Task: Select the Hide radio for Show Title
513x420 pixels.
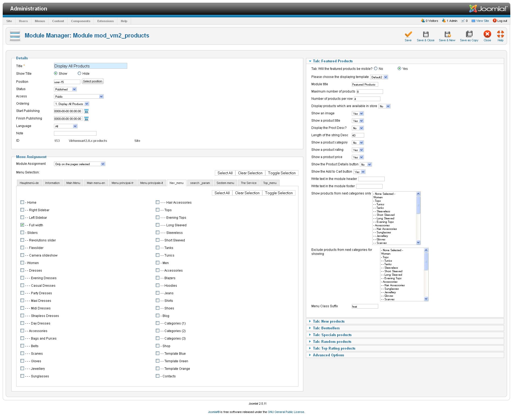Action: [80, 73]
